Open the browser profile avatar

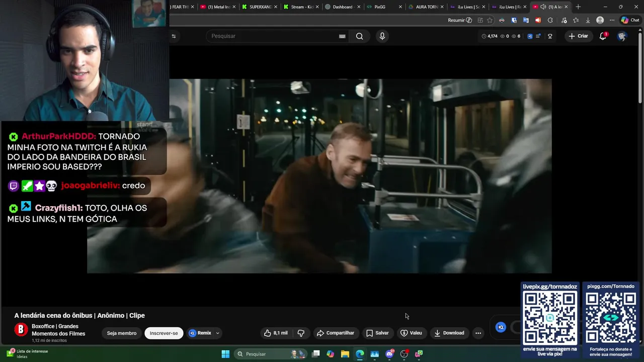(600, 20)
